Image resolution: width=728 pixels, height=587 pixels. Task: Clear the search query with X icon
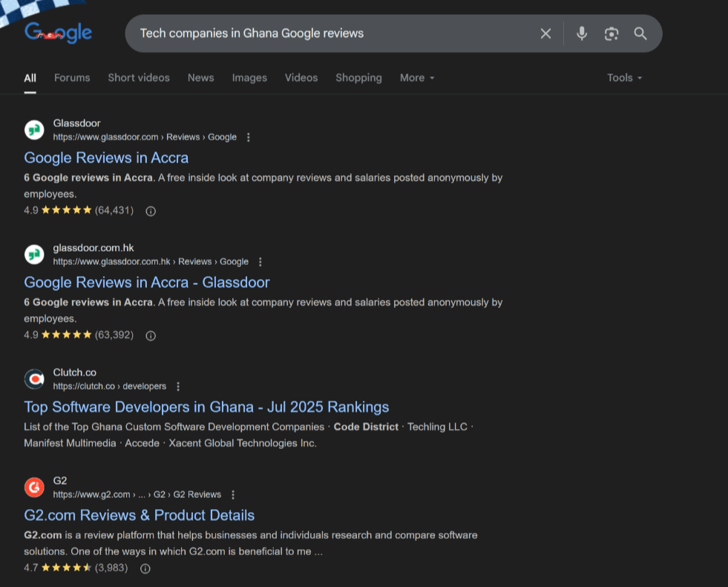(545, 33)
